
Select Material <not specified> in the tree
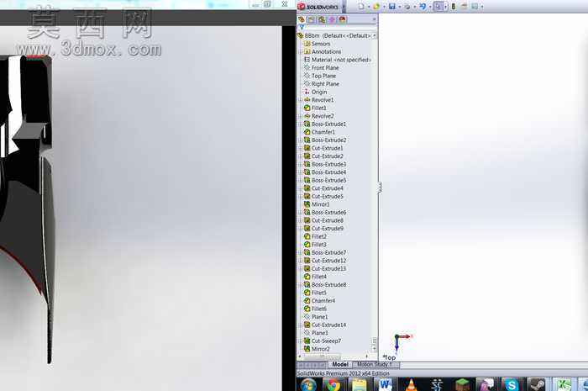(338, 60)
